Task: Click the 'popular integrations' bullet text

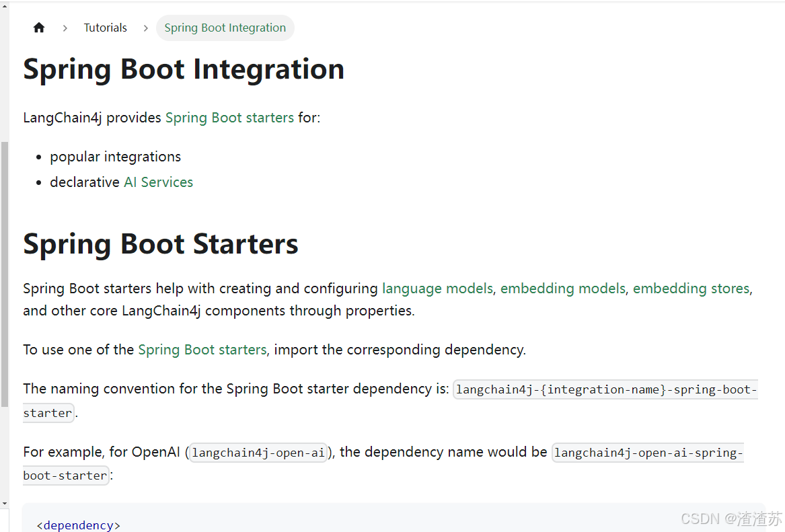Action: (x=115, y=157)
